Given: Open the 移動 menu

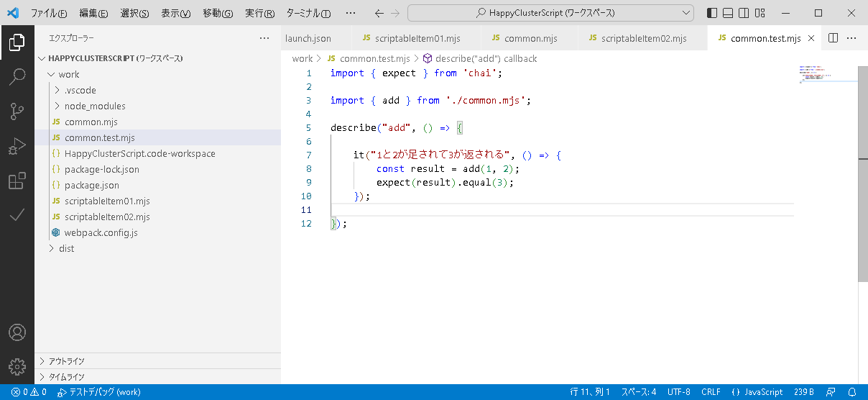Looking at the screenshot, I should point(218,13).
